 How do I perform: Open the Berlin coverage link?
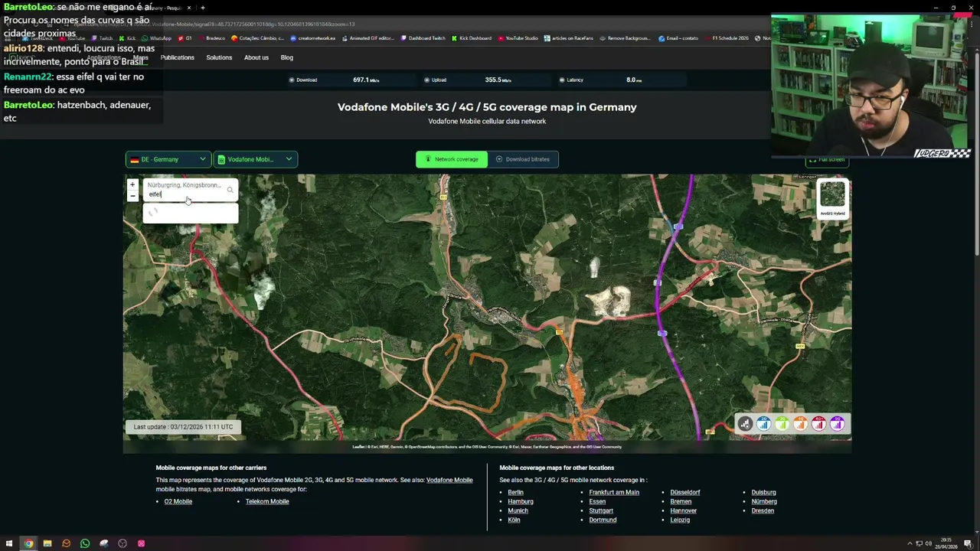point(515,492)
